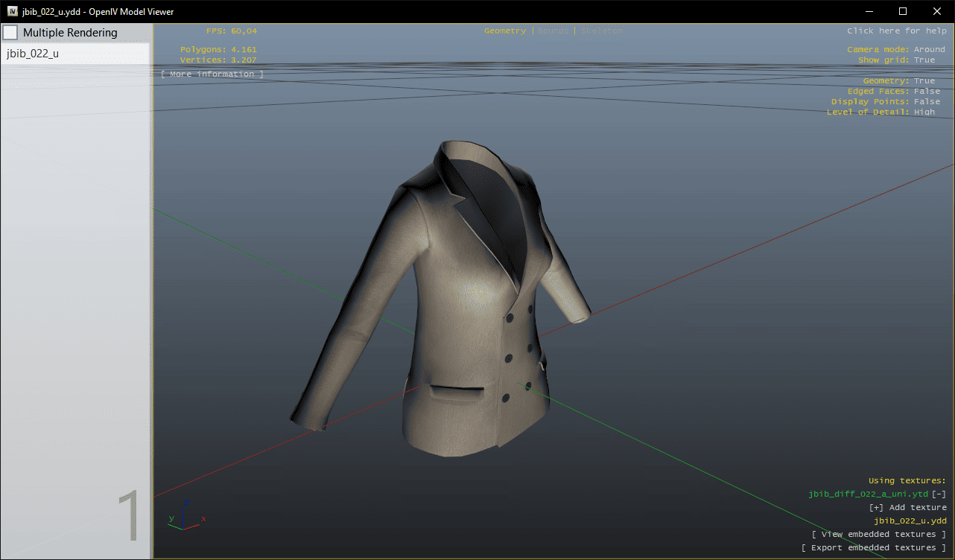Image resolution: width=955 pixels, height=560 pixels.
Task: Change Camera mode from Around
Action: coord(929,50)
